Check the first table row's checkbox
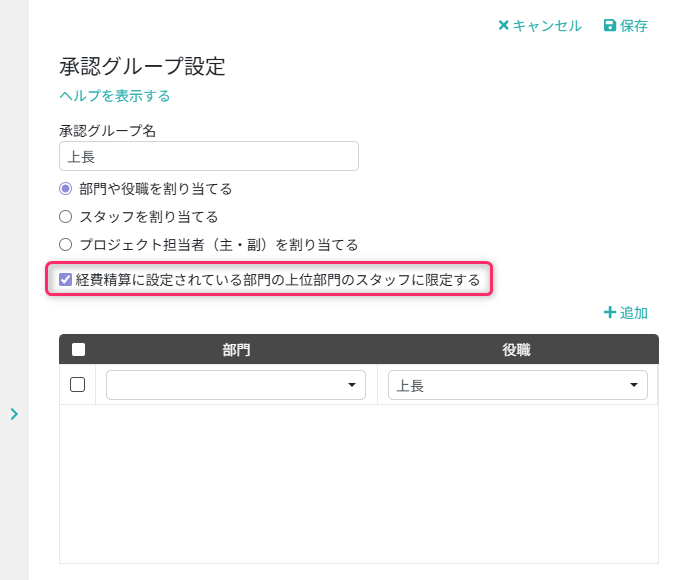686x580 pixels. click(78, 385)
